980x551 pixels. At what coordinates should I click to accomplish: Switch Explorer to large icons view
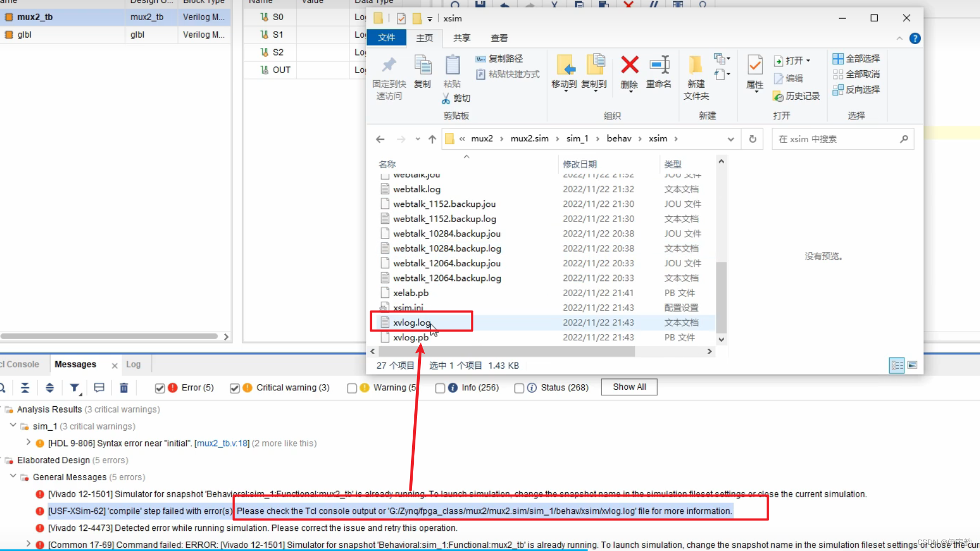pos(912,365)
